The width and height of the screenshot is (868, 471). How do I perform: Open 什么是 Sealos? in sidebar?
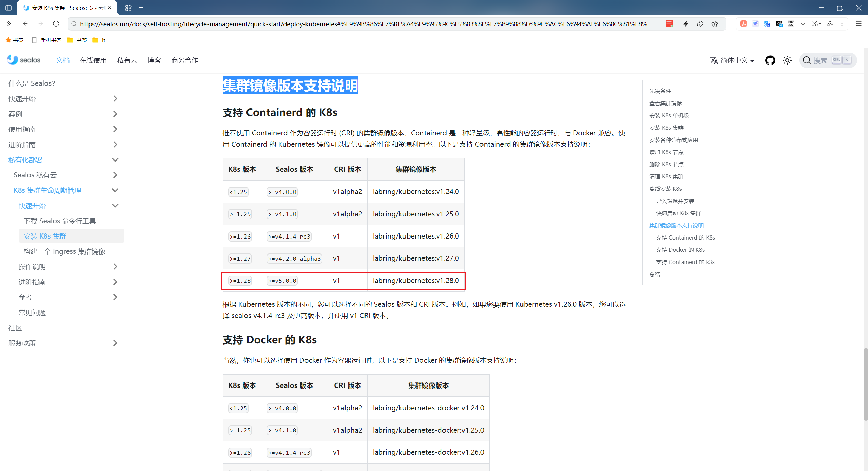coord(32,83)
